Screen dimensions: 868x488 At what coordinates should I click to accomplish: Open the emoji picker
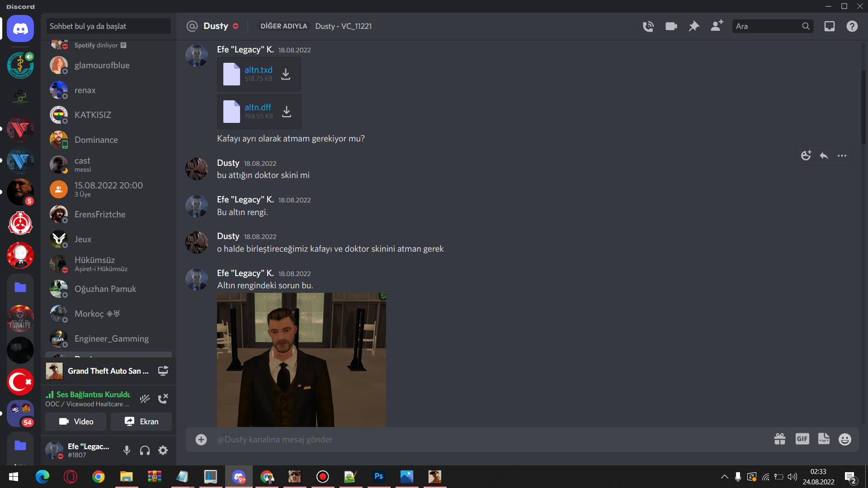(845, 439)
